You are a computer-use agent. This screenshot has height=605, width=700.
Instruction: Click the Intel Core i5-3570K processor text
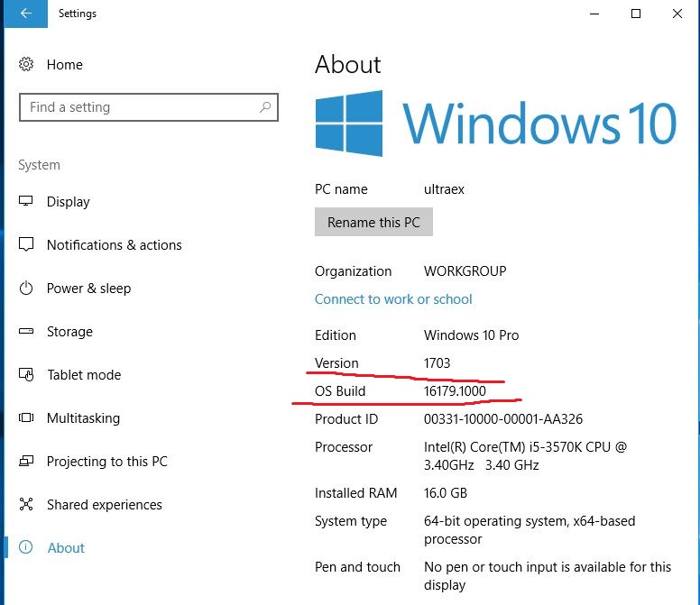point(525,456)
